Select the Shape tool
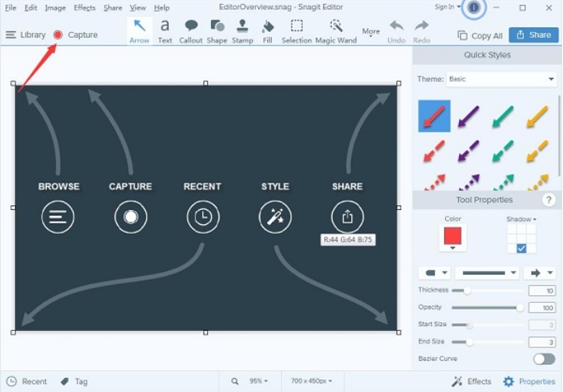This screenshot has height=392, width=563. click(217, 31)
